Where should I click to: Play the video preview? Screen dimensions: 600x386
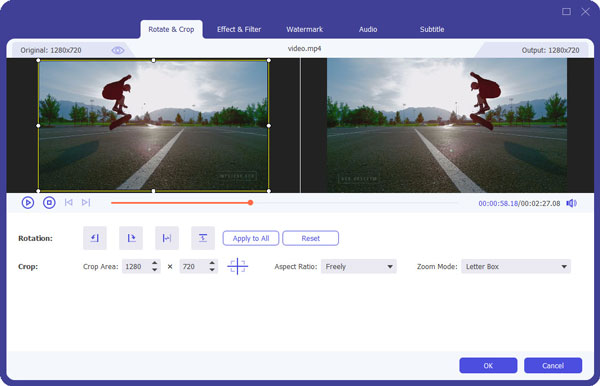pos(28,202)
